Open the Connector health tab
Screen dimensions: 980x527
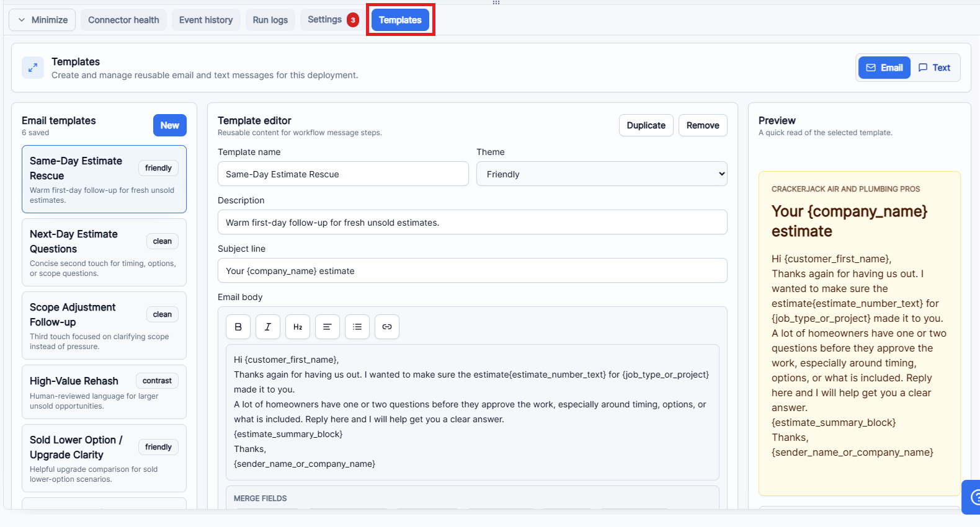point(123,20)
